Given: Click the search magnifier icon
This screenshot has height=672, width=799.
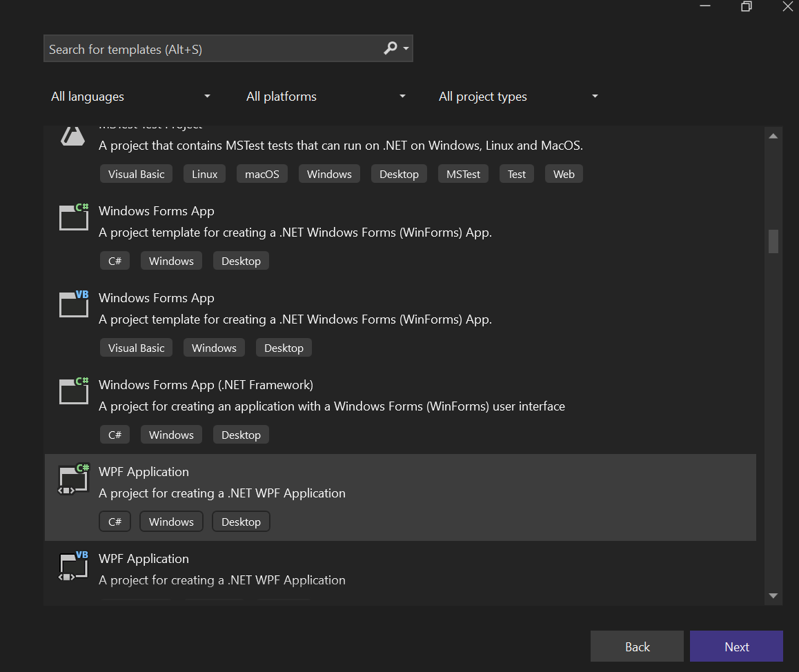Looking at the screenshot, I should tap(391, 48).
